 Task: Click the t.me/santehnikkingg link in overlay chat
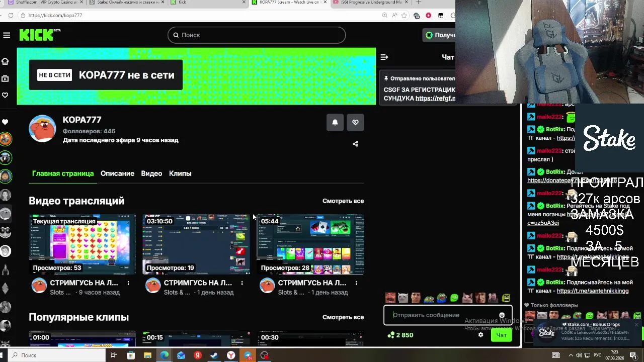593,291
